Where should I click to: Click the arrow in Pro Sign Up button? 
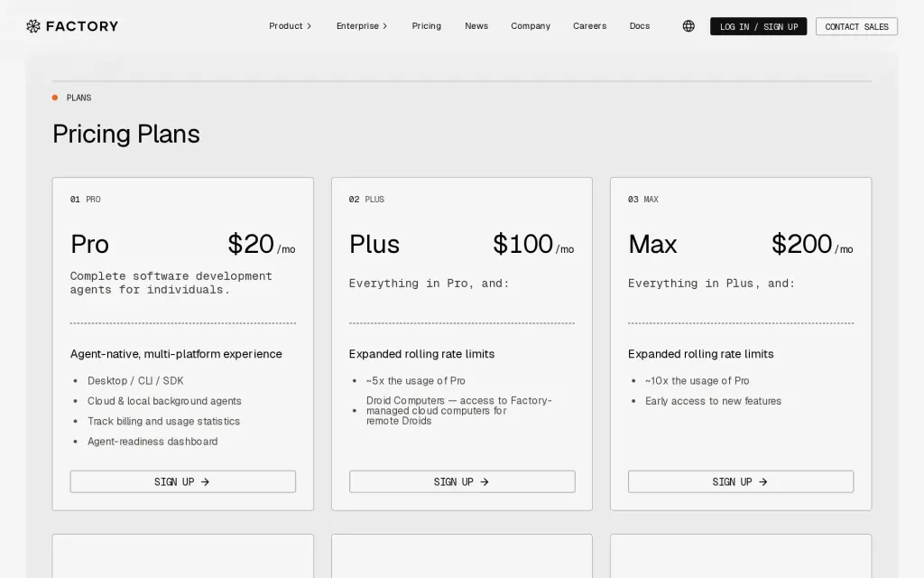205,482
